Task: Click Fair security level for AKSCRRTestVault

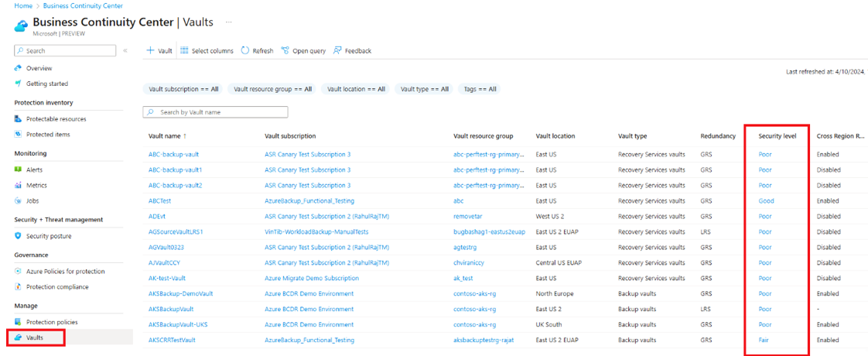Action: point(764,340)
